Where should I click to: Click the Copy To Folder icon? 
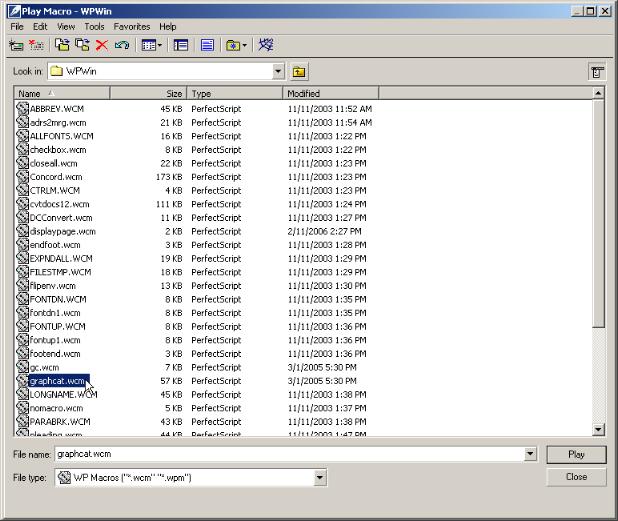coord(82,45)
